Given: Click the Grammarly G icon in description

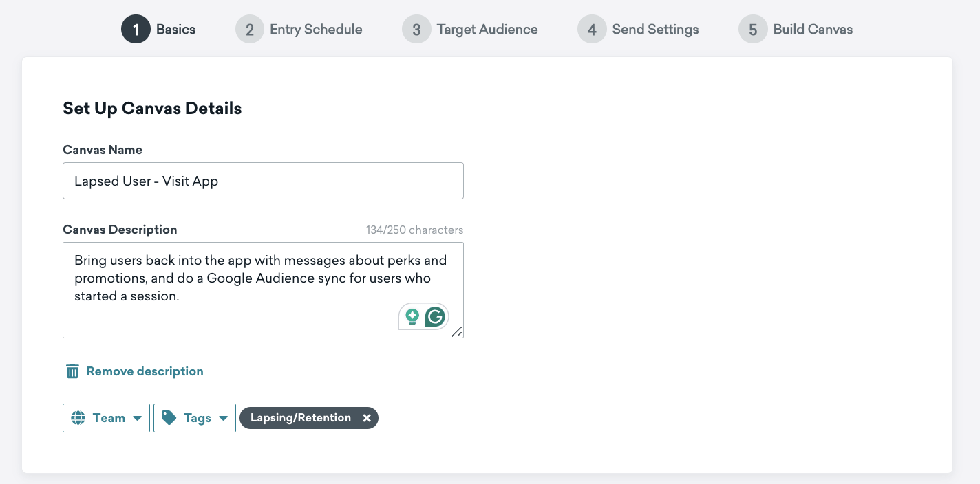Looking at the screenshot, I should point(435,317).
